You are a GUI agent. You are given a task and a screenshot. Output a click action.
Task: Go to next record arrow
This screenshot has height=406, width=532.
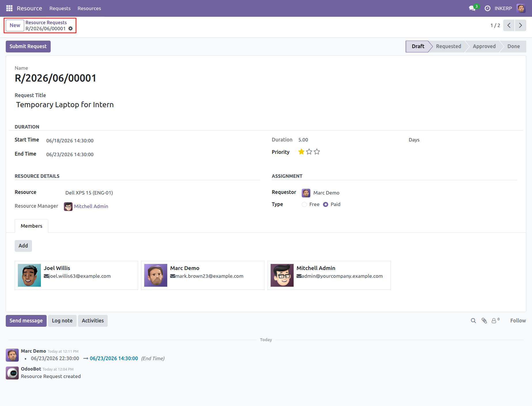tap(520, 25)
